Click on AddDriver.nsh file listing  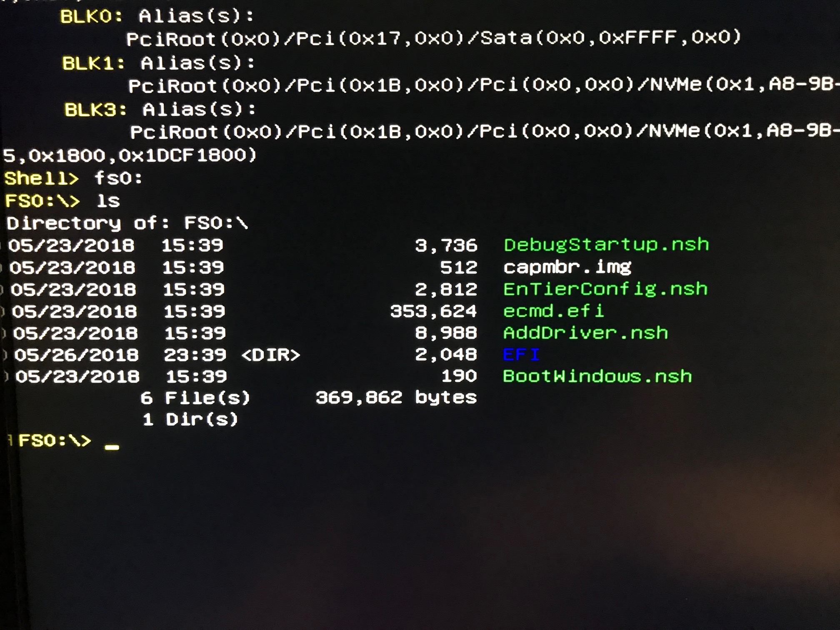point(585,333)
